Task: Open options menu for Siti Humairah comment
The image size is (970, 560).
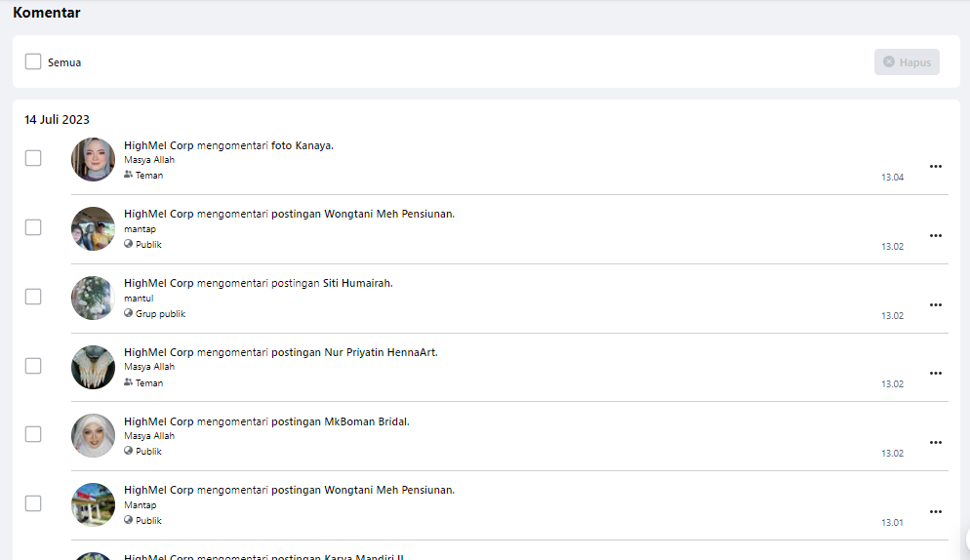Action: pyautogui.click(x=935, y=305)
